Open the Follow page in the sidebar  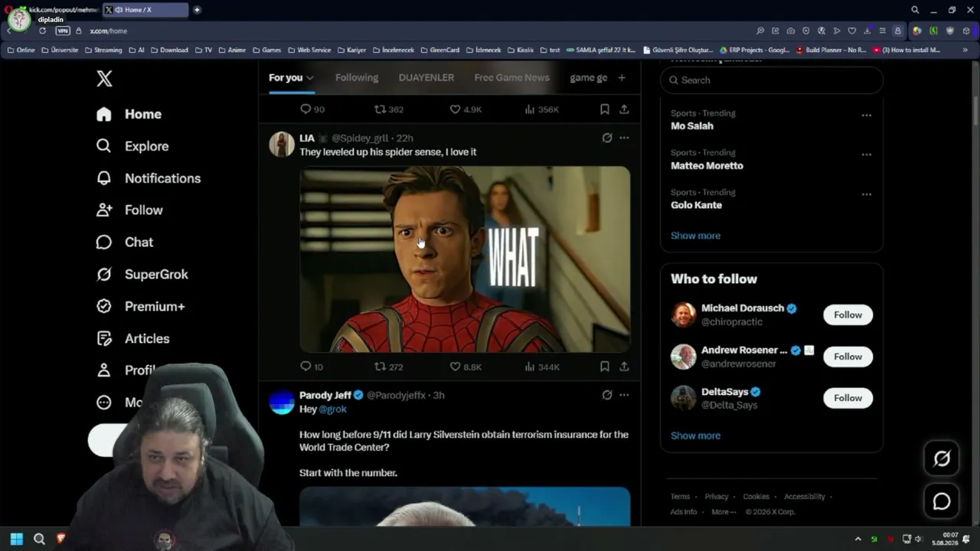(x=129, y=210)
